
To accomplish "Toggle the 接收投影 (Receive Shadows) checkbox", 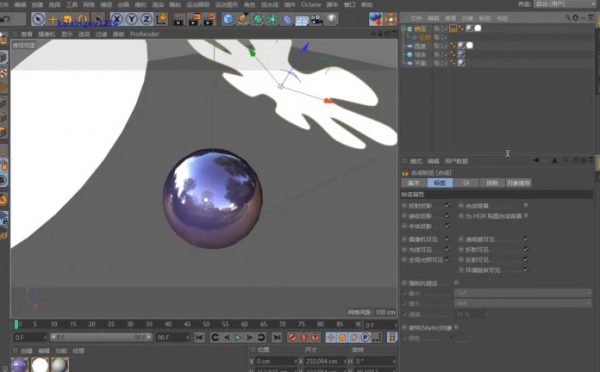I will (447, 216).
